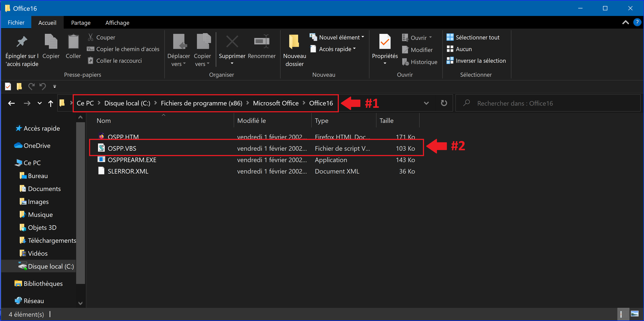
Task: Select Téléchargements in the sidebar
Action: (47, 240)
